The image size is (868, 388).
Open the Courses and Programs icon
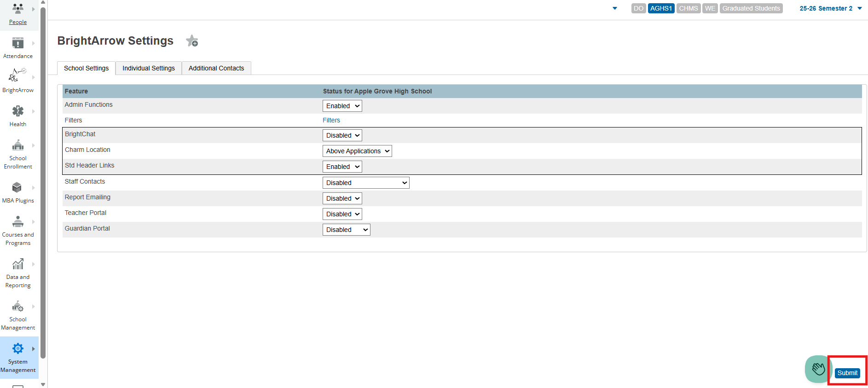point(18,222)
